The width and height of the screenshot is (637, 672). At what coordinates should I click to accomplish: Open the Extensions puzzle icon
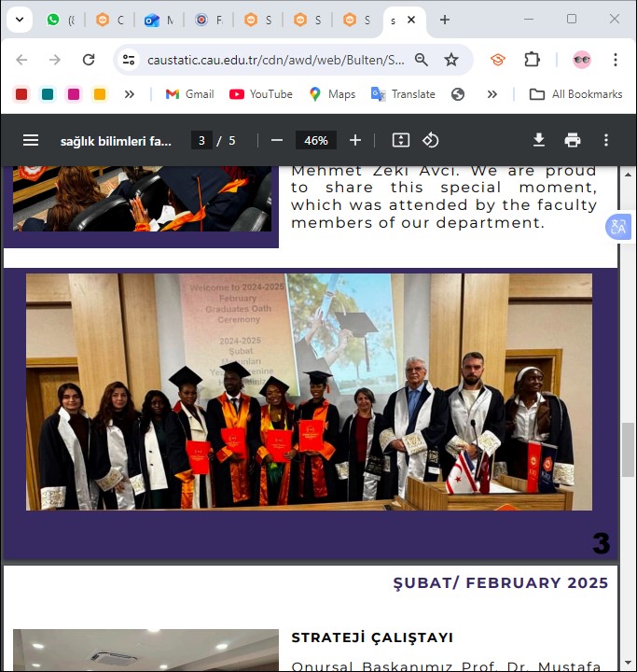tap(532, 60)
